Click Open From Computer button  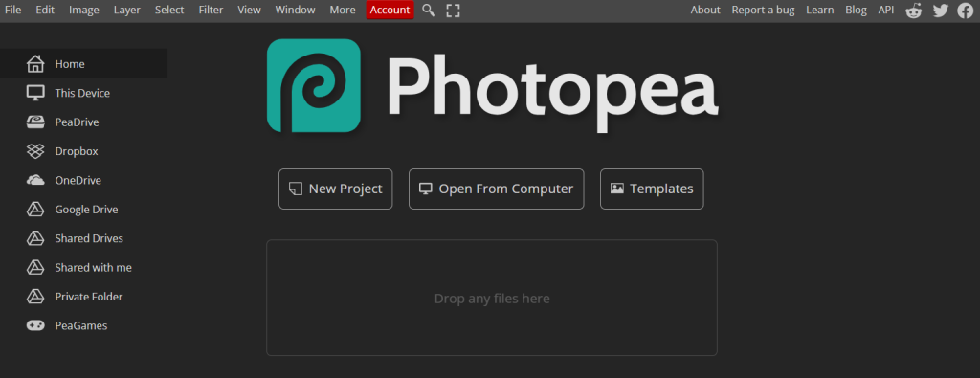click(x=497, y=189)
